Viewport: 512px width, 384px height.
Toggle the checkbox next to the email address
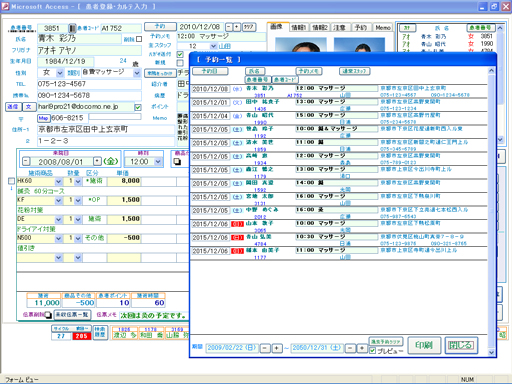point(138,107)
